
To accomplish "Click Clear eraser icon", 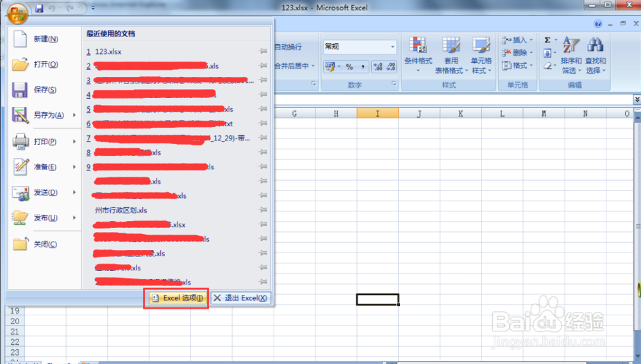I will click(548, 66).
